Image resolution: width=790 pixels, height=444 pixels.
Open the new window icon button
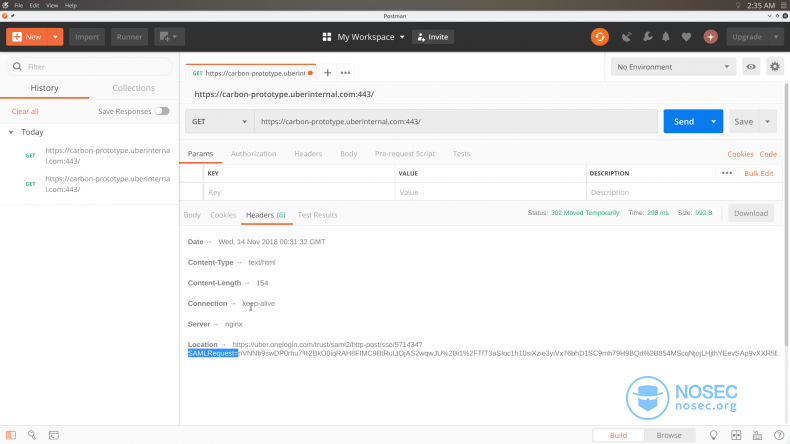click(169, 37)
